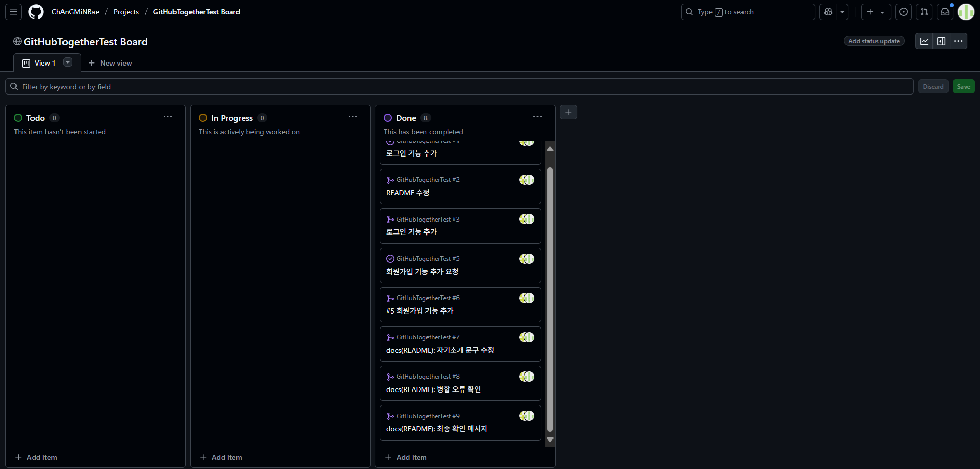Open the Done column options menu
The image size is (980, 469).
click(538, 117)
